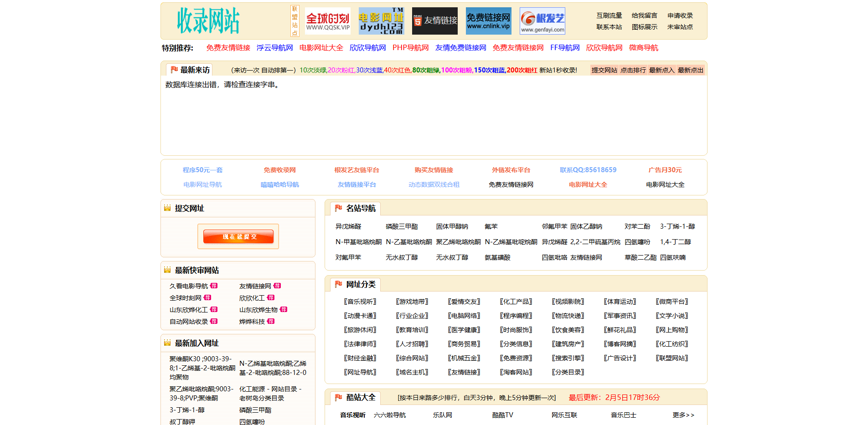Click the 免费链接网 cnlink.vip banner
868x425 pixels.
tap(488, 20)
